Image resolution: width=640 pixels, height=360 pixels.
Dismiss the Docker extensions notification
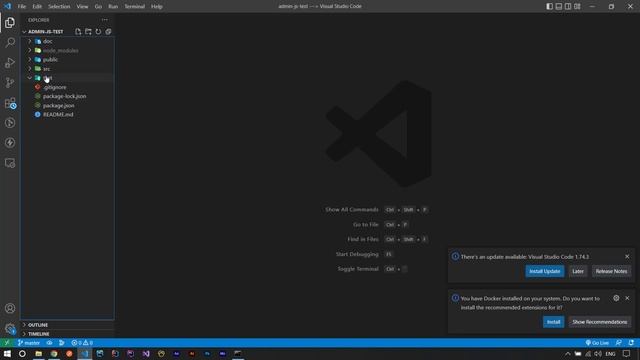coord(627,298)
